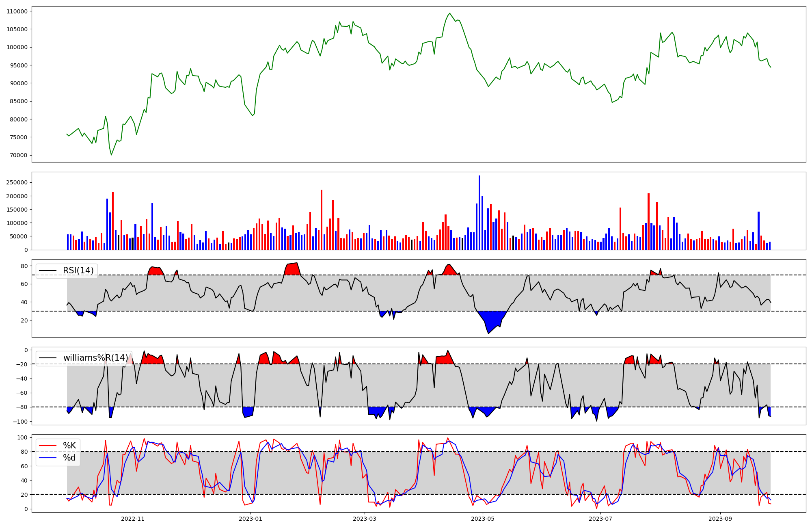Click the 2022-11 x-axis date label
The height and width of the screenshot is (528, 812).
pos(133,519)
